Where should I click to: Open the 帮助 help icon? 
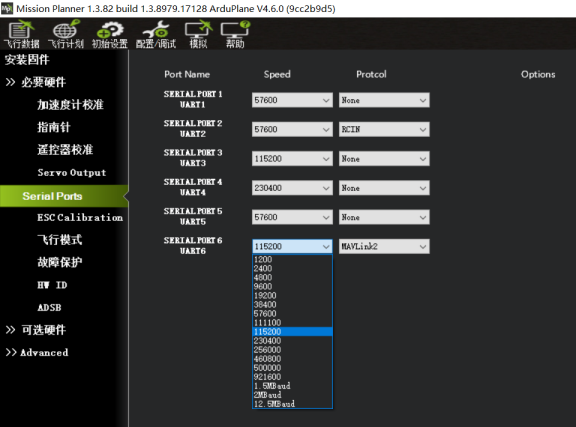235,34
